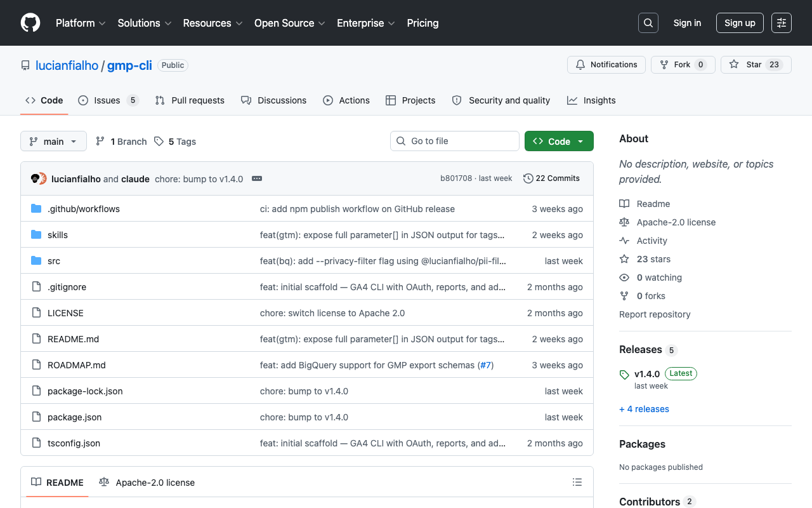
Task: Click the law scale icon beside Apache-2.0 license
Action: pyautogui.click(x=624, y=222)
